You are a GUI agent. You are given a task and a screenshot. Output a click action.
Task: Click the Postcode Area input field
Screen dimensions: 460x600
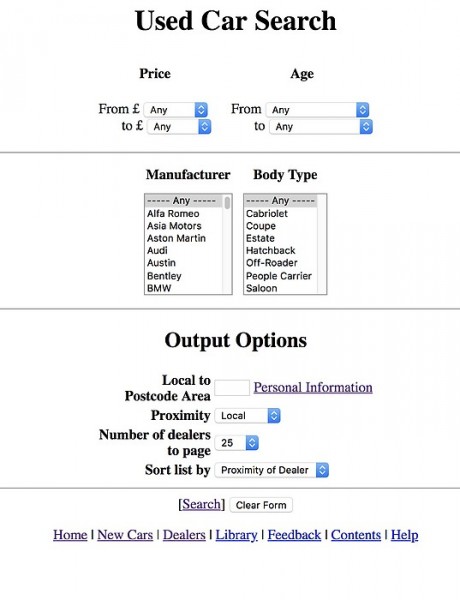point(232,388)
